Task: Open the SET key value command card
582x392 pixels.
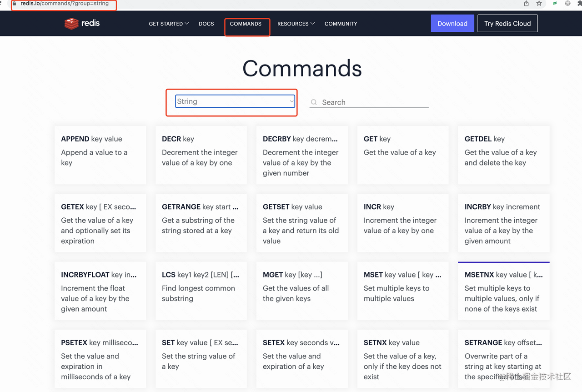Action: pos(201,359)
